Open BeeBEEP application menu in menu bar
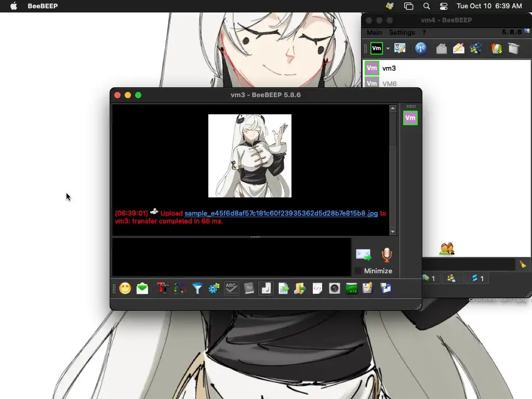 (x=43, y=6)
